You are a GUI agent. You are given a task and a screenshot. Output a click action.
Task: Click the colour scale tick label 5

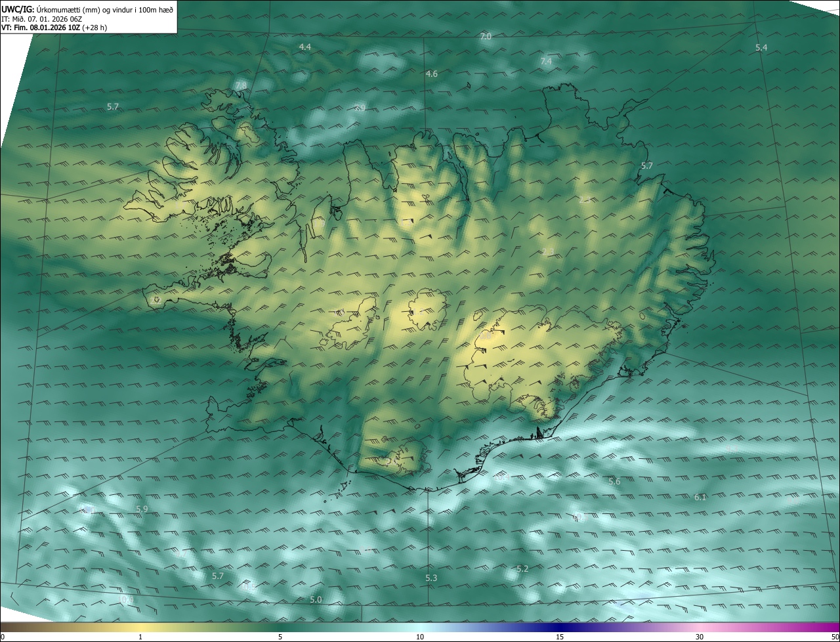point(280,637)
